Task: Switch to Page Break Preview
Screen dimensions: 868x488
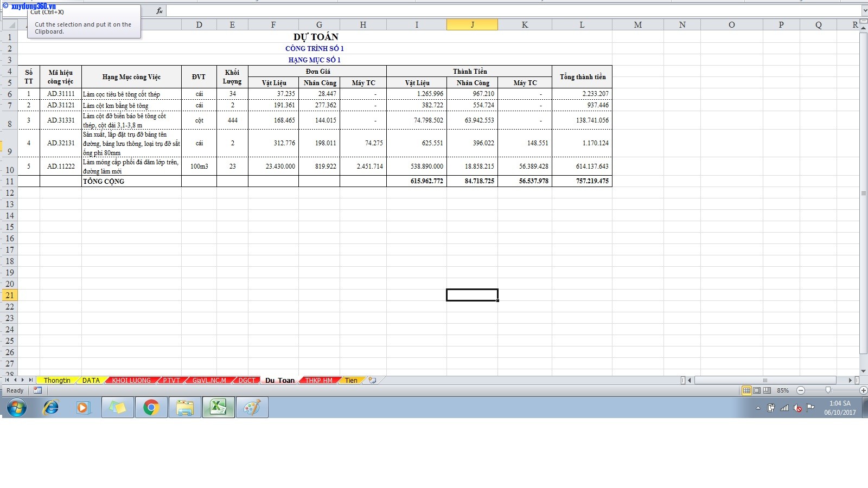Action: coord(767,390)
